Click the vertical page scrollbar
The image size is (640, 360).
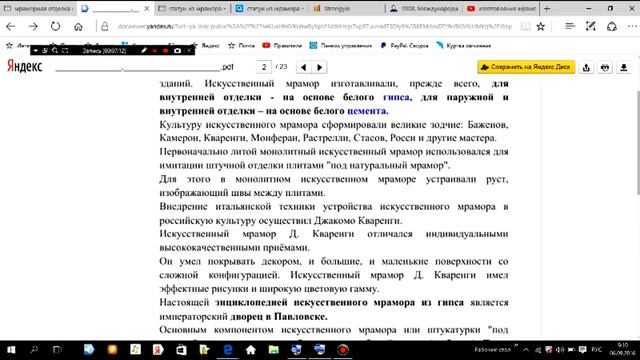(x=637, y=143)
